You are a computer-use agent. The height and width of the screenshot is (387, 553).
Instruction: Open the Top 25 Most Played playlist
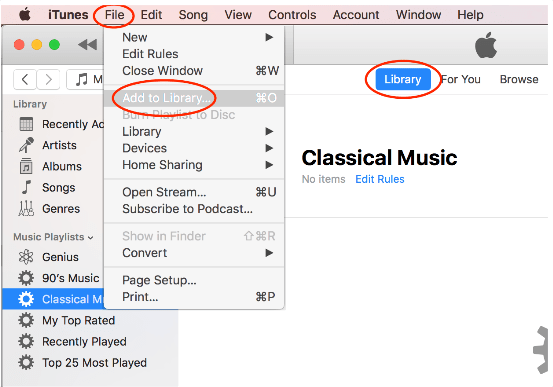click(x=94, y=363)
